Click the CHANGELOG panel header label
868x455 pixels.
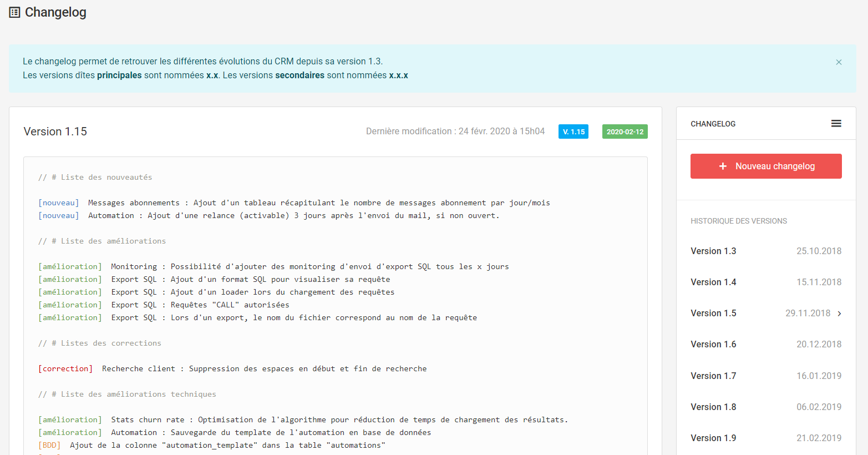[713, 124]
